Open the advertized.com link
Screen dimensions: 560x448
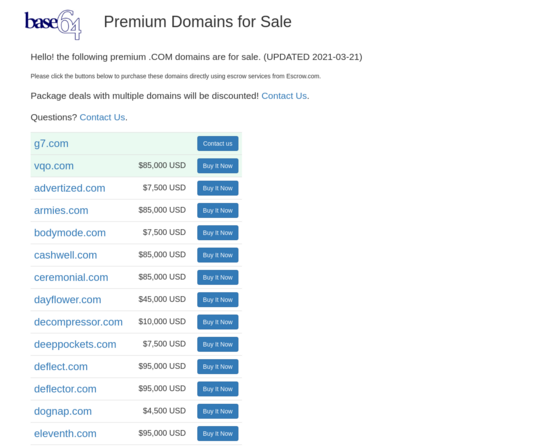coord(70,188)
